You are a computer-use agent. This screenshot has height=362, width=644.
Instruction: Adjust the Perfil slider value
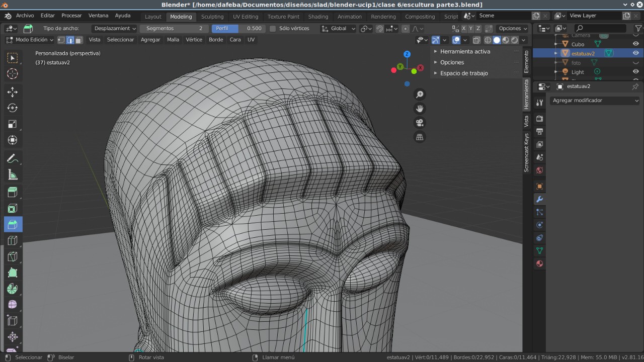238,29
